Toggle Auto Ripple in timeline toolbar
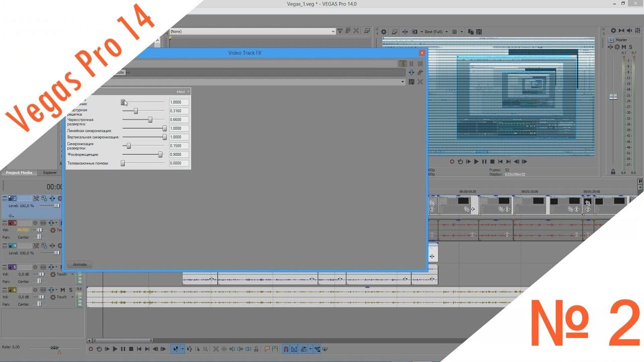Screen dimensions: 644x362 (303, 349)
